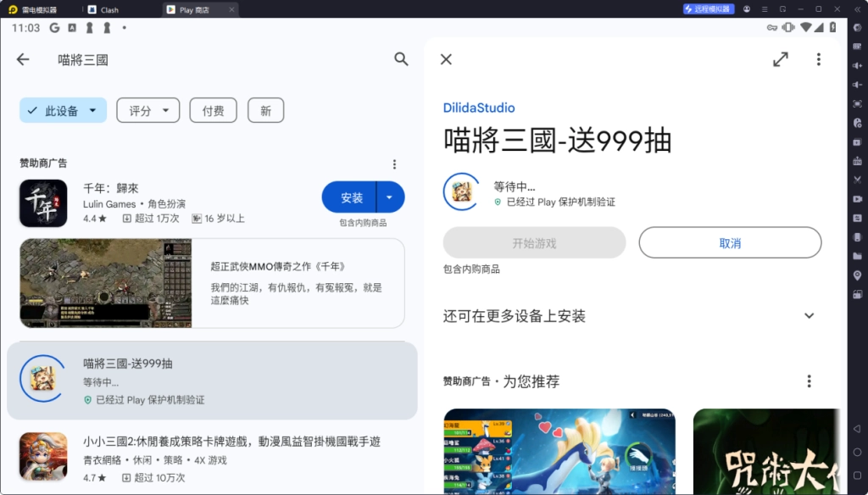Close the Play 商店 tab

point(231,9)
